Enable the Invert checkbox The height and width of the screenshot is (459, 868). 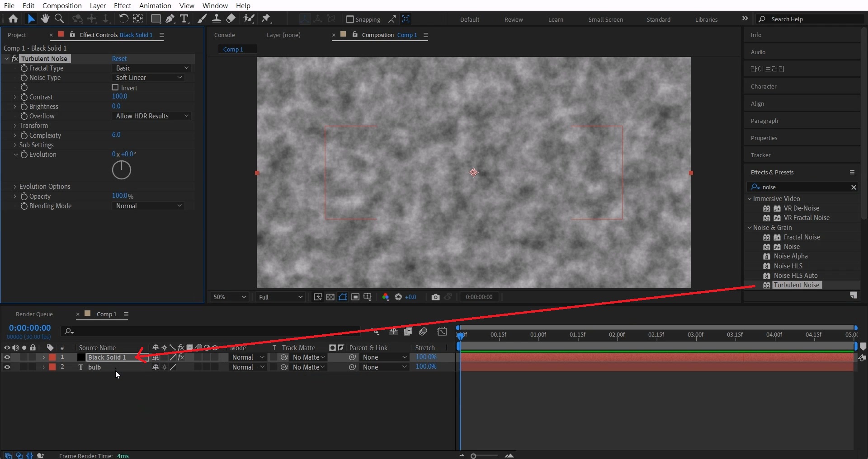pos(115,88)
